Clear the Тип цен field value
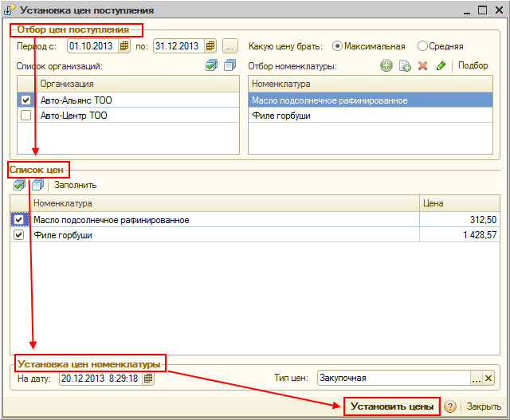Viewport: 510px width, 420px height. [488, 379]
